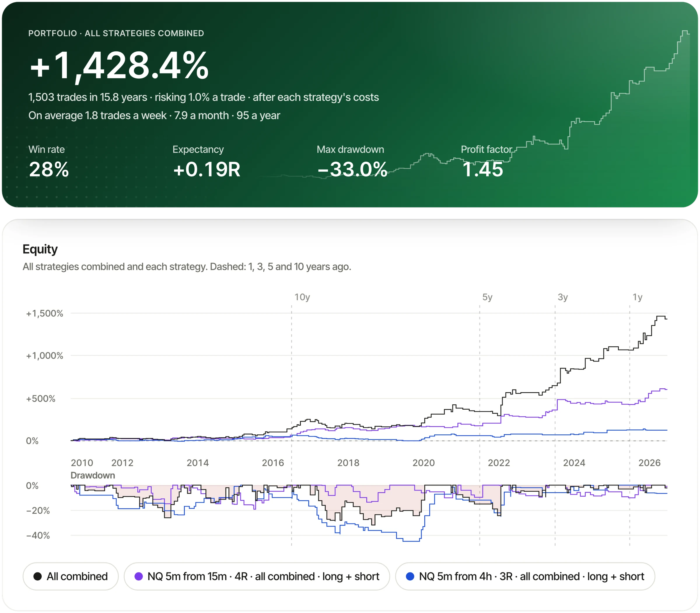The height and width of the screenshot is (613, 700).
Task: Click the purple 15m strategy color dot
Action: click(x=139, y=577)
